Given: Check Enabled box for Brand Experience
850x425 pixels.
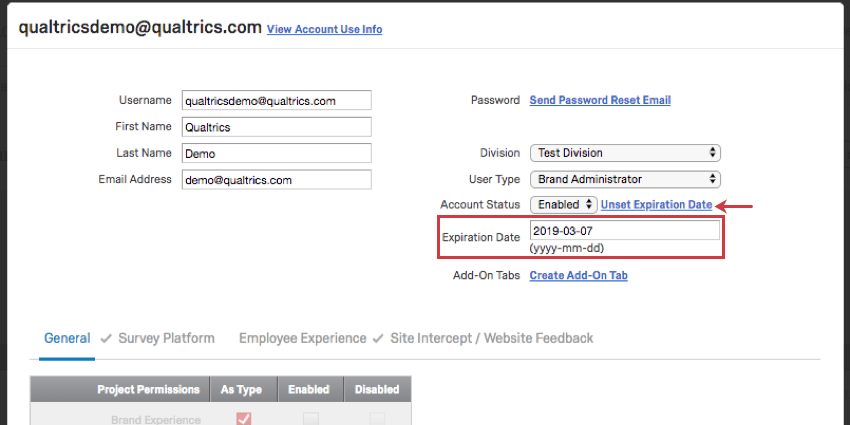Looking at the screenshot, I should pyautogui.click(x=310, y=419).
